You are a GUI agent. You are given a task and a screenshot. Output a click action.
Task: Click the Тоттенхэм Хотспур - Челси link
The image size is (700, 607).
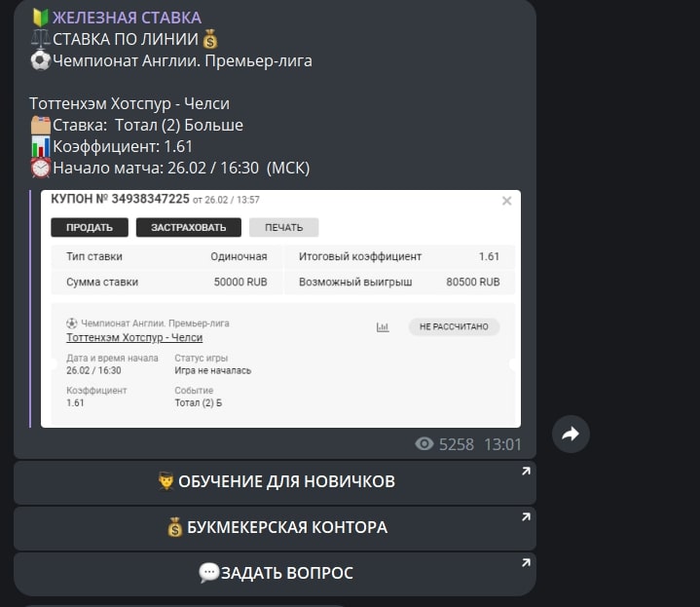[134, 338]
